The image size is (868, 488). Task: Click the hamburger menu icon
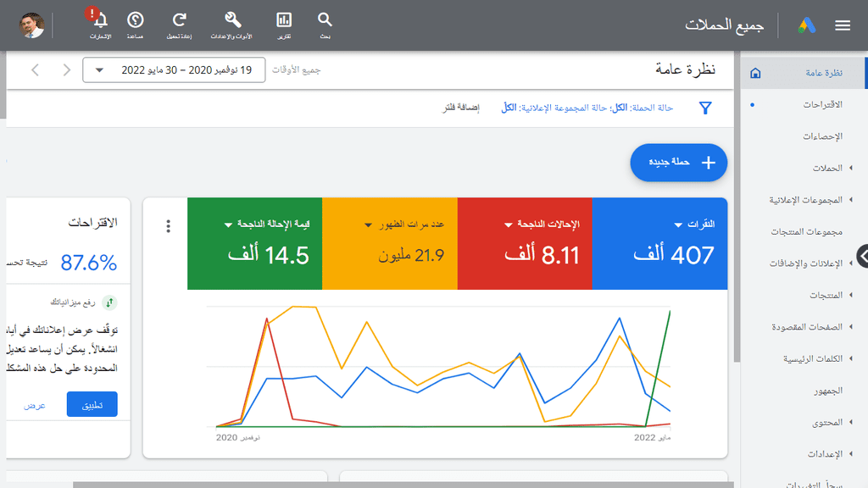tap(843, 25)
